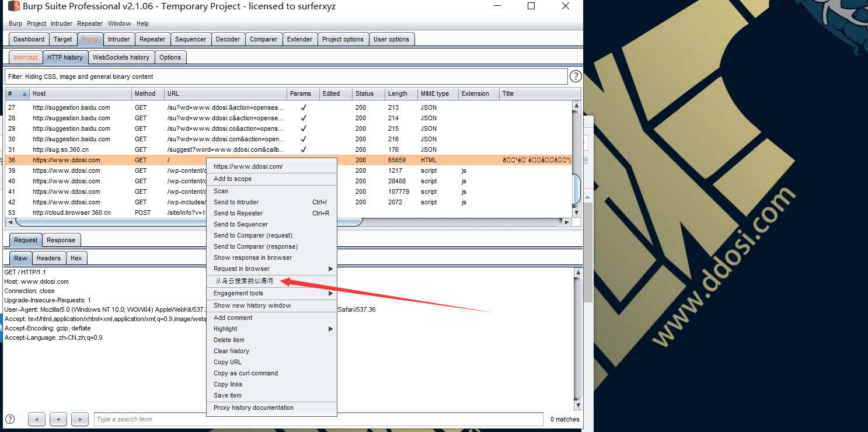The image size is (868, 432).
Task: Open the filter help question mark icon
Action: [x=575, y=76]
